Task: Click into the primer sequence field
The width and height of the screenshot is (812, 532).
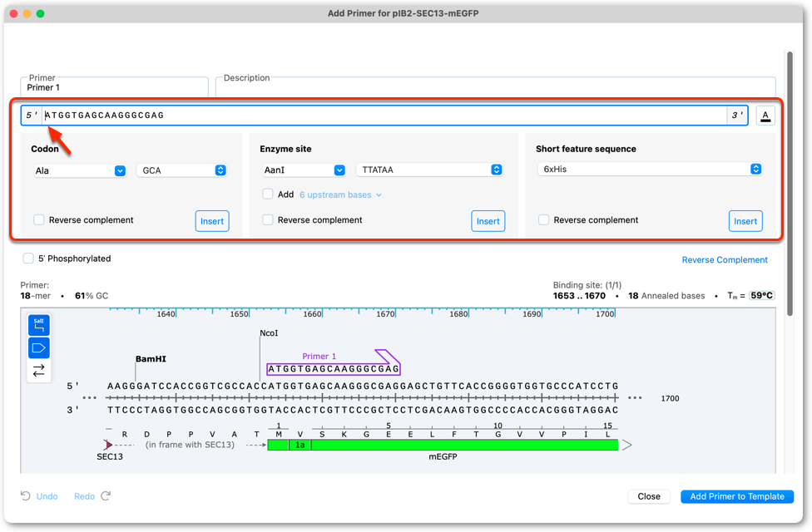Action: coord(385,116)
